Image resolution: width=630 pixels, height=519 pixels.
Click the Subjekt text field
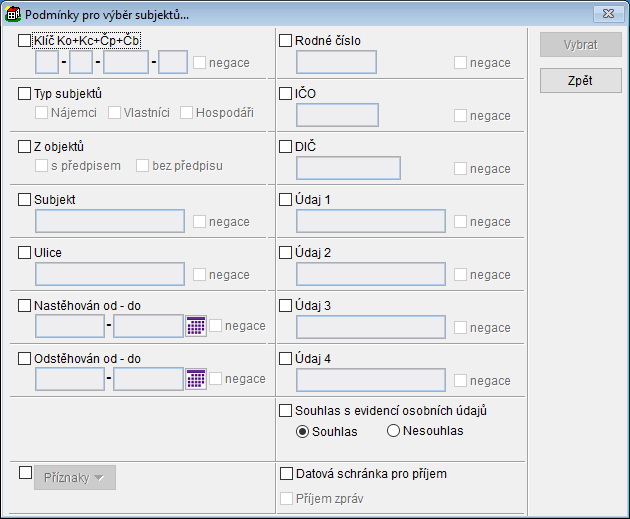pyautogui.click(x=110, y=221)
